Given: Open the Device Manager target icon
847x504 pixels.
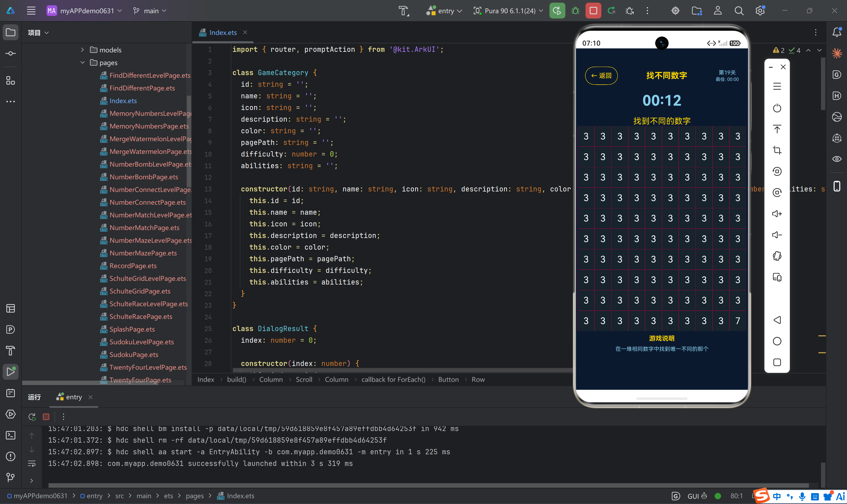Looking at the screenshot, I should [675, 11].
